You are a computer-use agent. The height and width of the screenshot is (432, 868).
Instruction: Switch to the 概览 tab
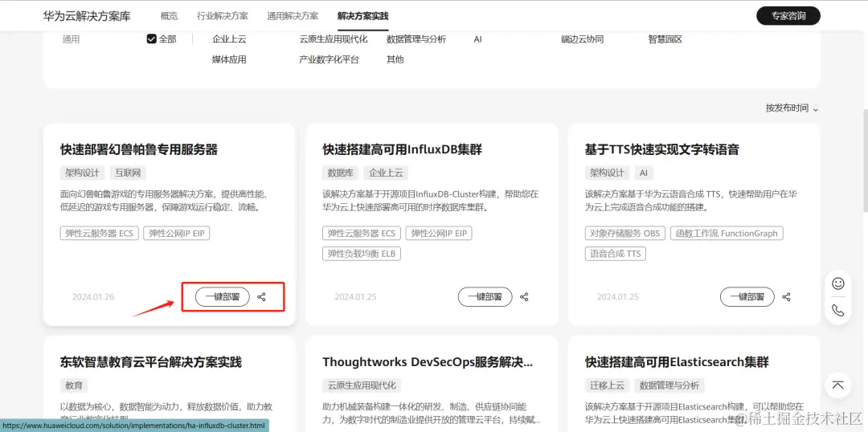point(170,16)
